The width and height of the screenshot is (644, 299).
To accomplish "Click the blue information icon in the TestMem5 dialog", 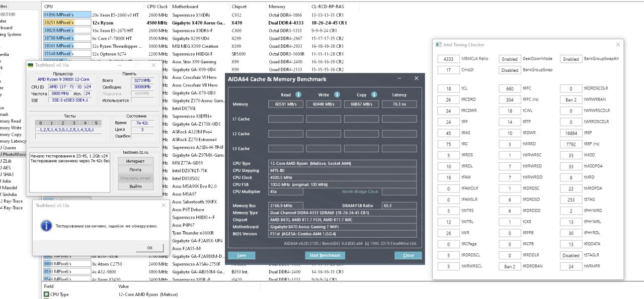I will pos(46,226).
